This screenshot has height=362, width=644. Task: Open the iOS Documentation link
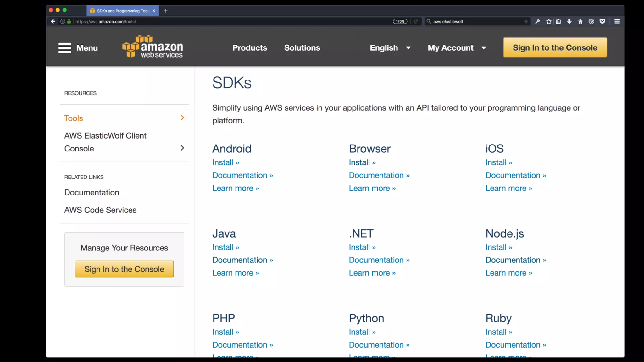[516, 175]
